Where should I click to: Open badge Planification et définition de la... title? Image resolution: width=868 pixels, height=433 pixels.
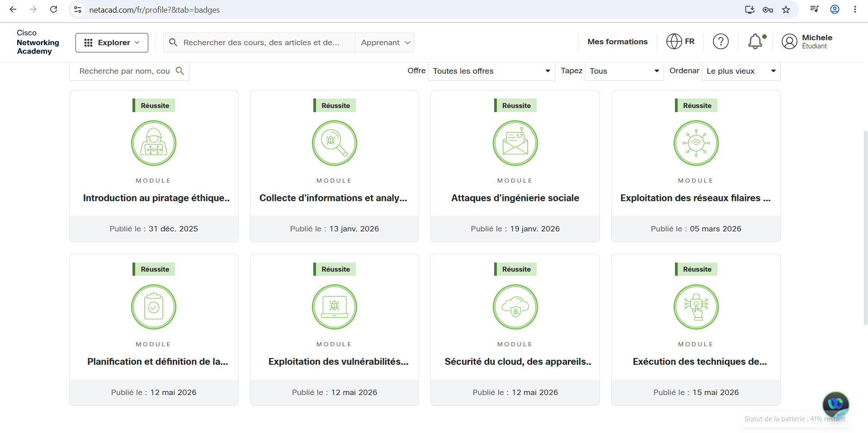pyautogui.click(x=158, y=362)
